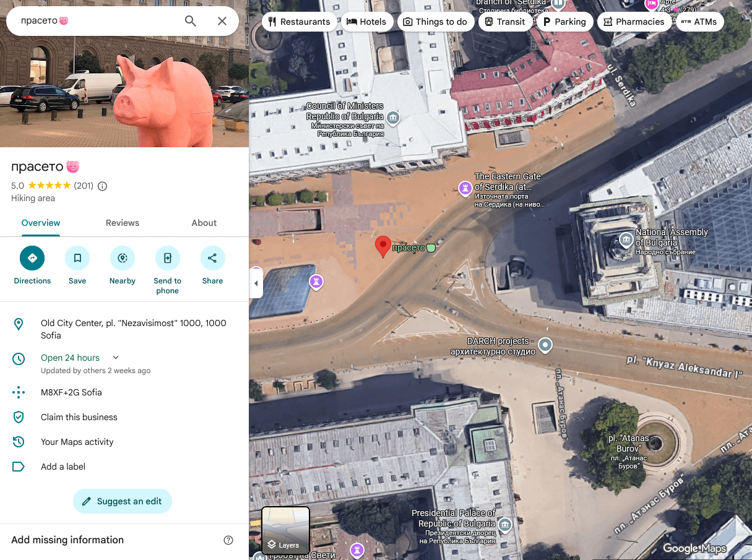This screenshot has width=752, height=560.
Task: Clear search with the X icon
Action: (222, 21)
